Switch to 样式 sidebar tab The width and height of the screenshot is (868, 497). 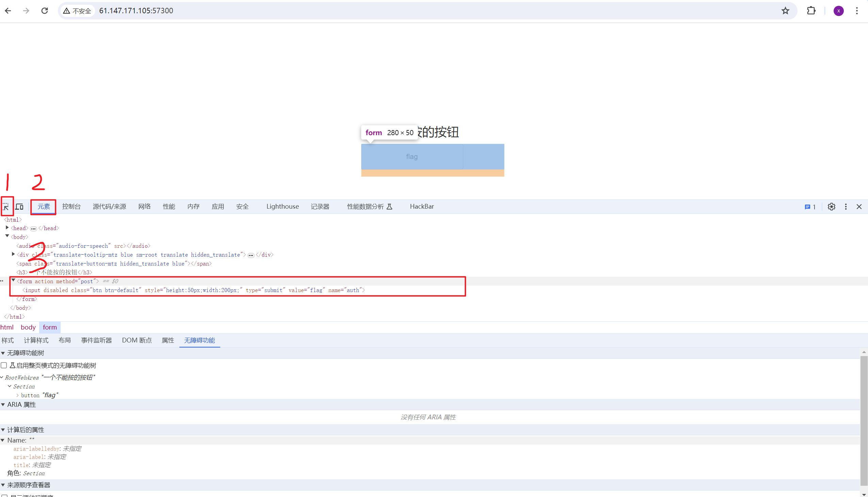click(x=7, y=340)
